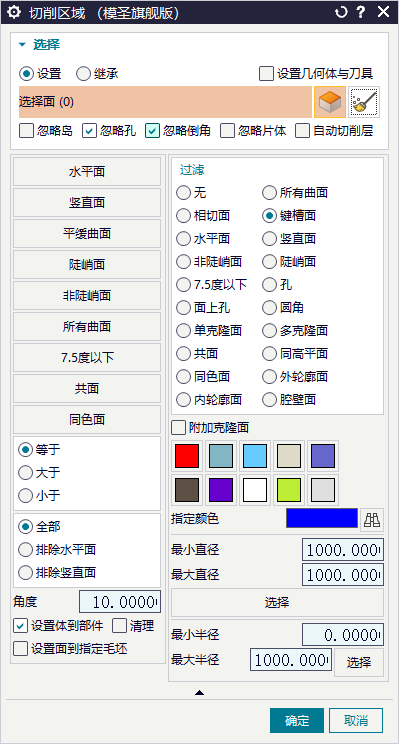Uncheck the 忽略倒角 checkbox

[x=152, y=130]
